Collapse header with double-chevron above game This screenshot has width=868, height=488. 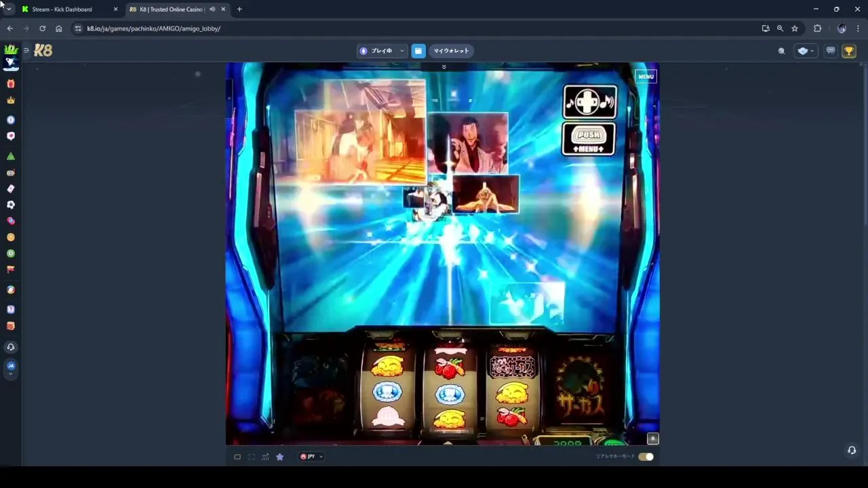pos(443,67)
